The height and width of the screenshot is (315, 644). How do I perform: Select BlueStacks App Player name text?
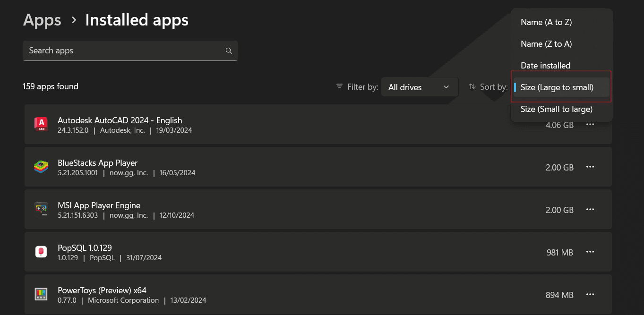(98, 162)
